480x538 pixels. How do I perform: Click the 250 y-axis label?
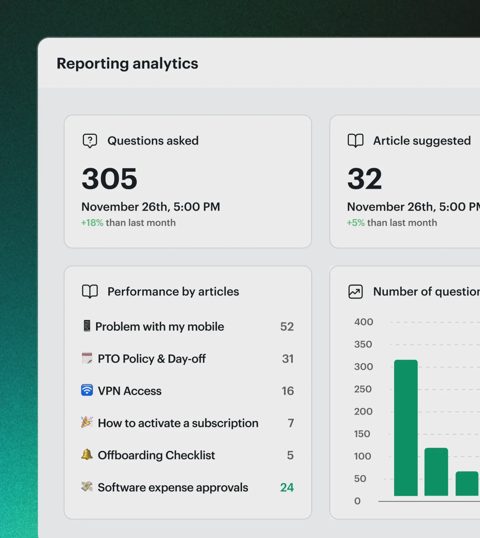click(363, 389)
